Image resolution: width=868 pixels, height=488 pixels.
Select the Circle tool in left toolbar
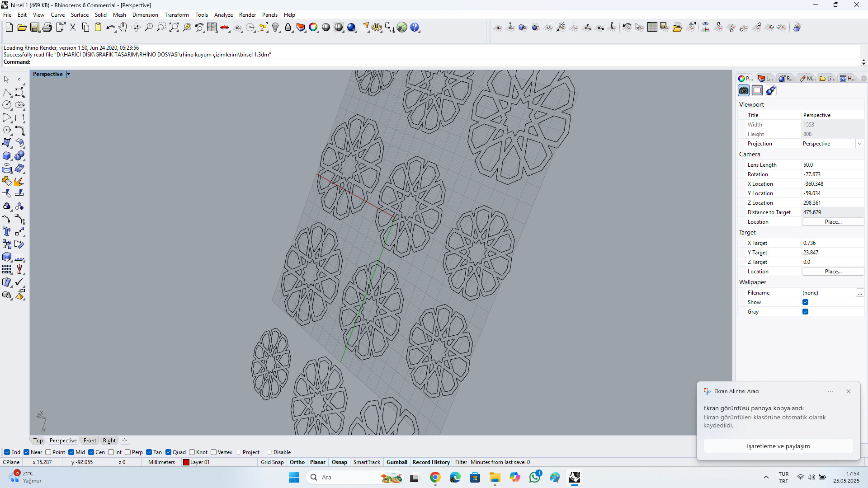tap(7, 105)
